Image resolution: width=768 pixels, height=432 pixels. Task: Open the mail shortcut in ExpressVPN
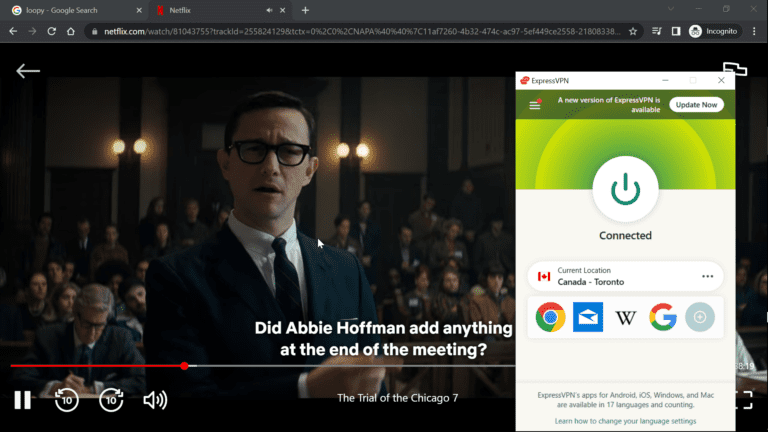pos(587,317)
